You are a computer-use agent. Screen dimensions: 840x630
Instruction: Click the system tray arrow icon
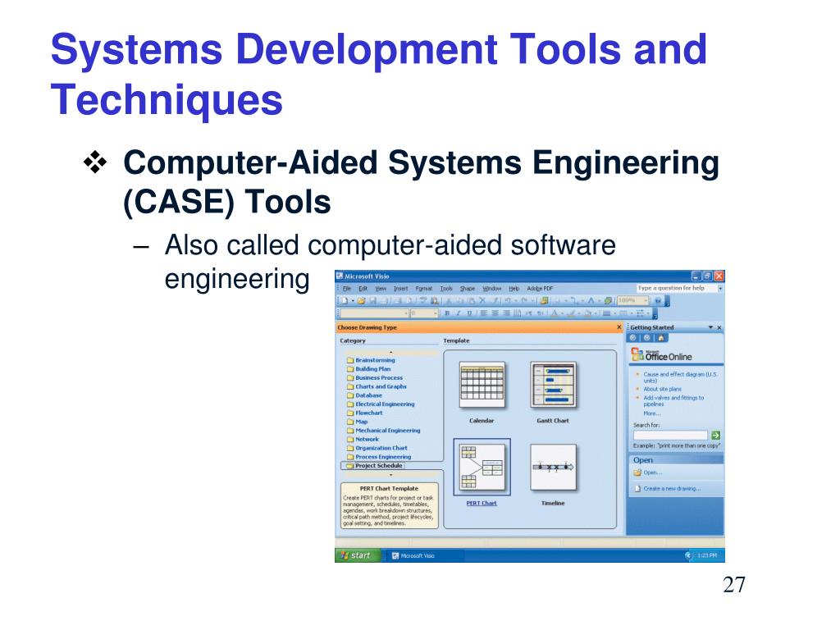click(x=688, y=555)
